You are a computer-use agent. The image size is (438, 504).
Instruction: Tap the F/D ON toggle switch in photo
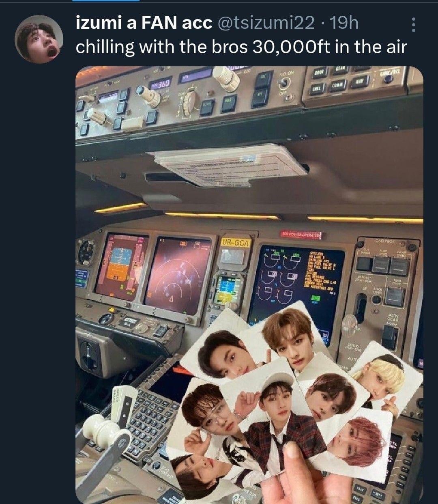[x=286, y=83]
